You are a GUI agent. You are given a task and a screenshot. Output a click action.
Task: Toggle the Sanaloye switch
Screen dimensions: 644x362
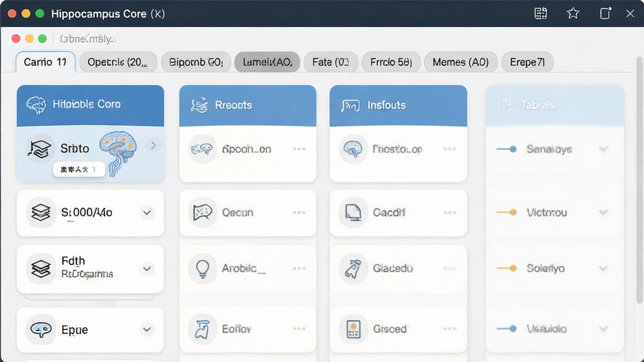tap(506, 149)
